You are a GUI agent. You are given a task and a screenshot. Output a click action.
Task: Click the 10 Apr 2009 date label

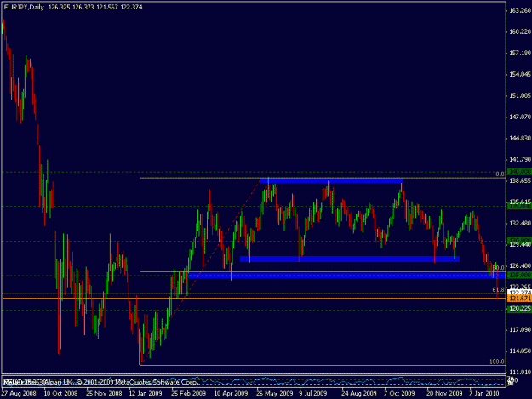point(231,394)
